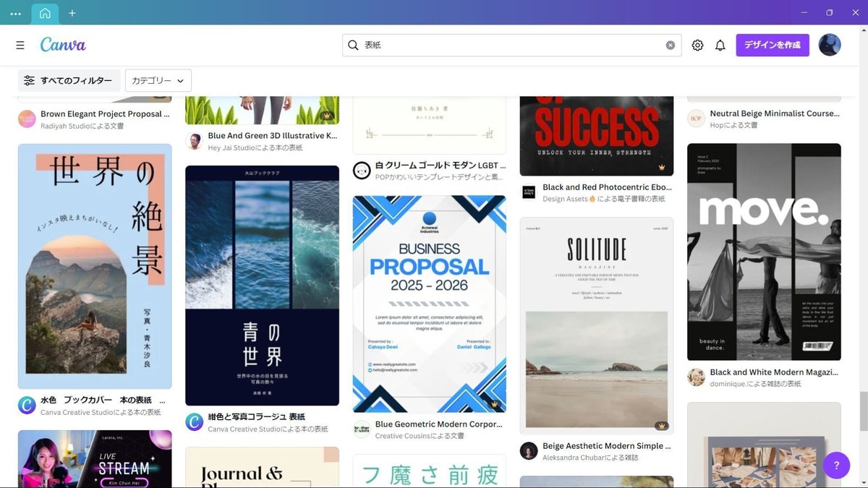Click Canva avatar beside 水色 ブックカバー
This screenshot has width=868, height=488.
27,406
